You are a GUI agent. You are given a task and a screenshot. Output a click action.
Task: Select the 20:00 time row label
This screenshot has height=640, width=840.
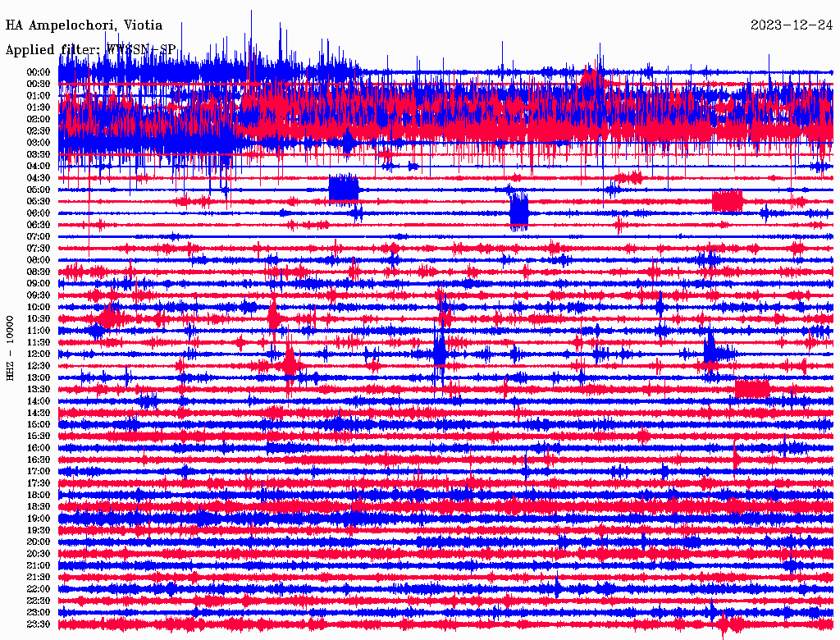tap(39, 542)
